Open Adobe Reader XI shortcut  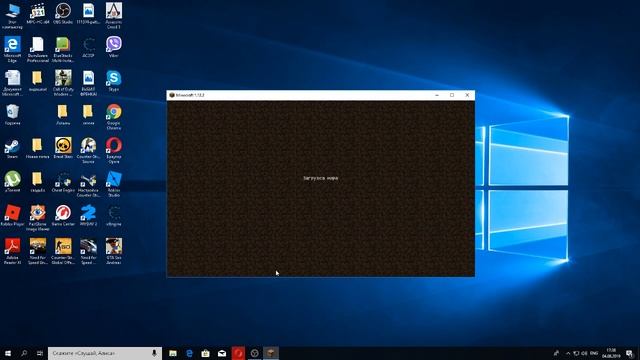click(x=12, y=252)
